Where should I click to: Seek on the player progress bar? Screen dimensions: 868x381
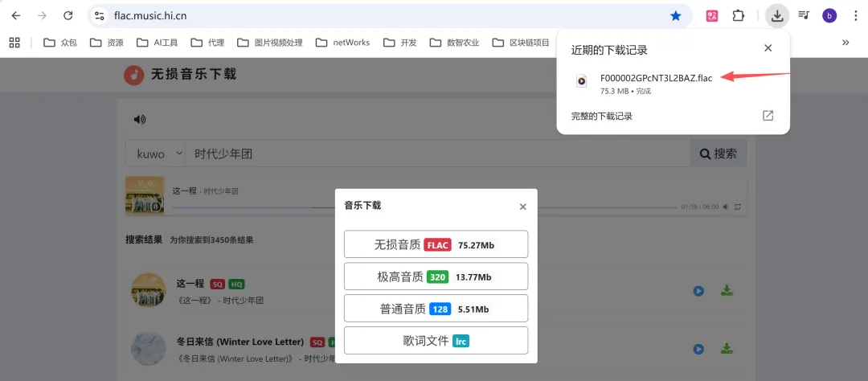[424, 207]
